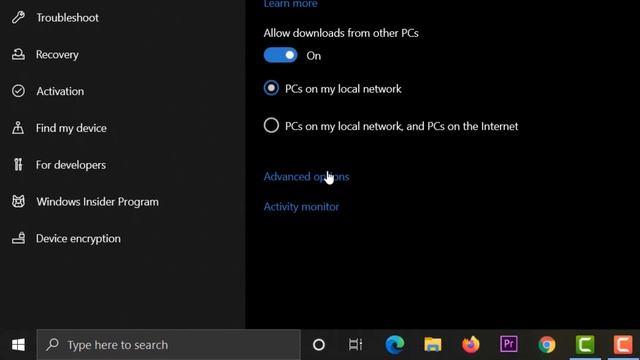This screenshot has height=360, width=640.
Task: Open Adobe Premiere Pro from taskbar
Action: [x=509, y=344]
